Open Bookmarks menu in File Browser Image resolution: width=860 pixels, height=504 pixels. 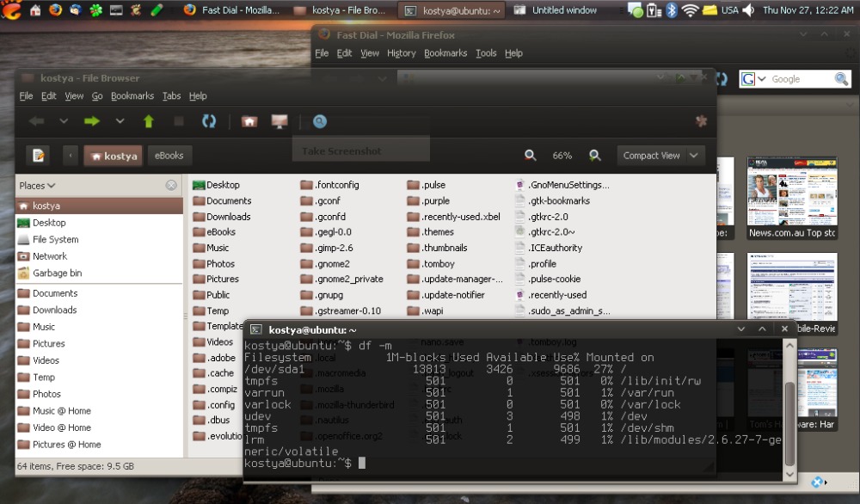point(132,96)
